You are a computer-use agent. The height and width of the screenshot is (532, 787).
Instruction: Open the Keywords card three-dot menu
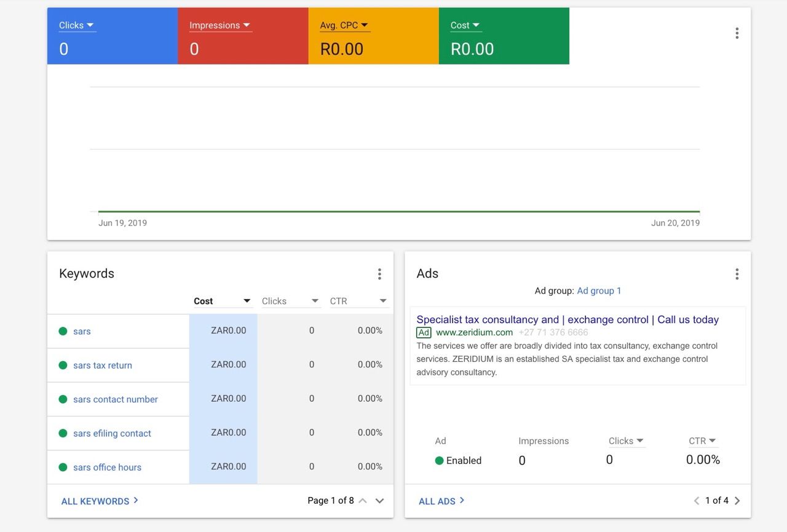coord(379,274)
